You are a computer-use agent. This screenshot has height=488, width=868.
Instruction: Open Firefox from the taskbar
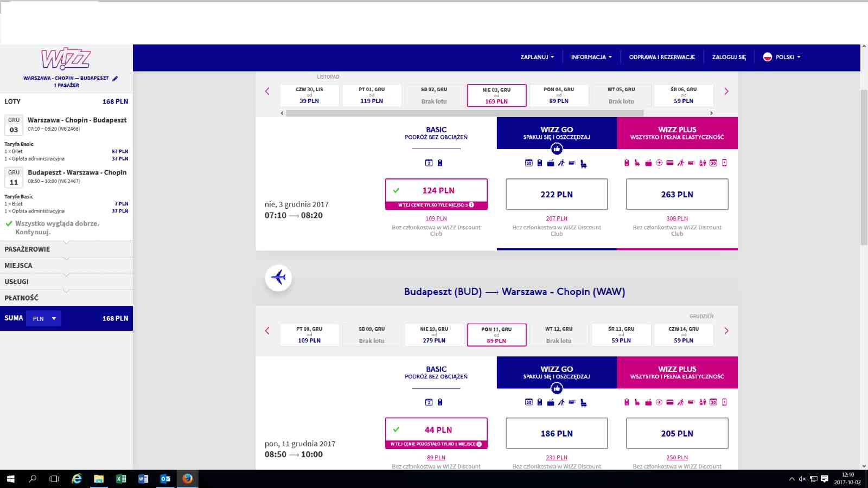point(187,479)
